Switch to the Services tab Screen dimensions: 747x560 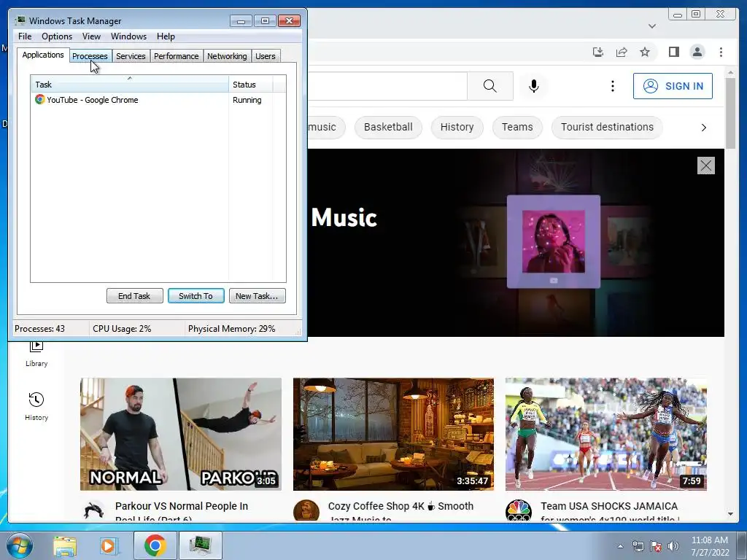click(131, 56)
